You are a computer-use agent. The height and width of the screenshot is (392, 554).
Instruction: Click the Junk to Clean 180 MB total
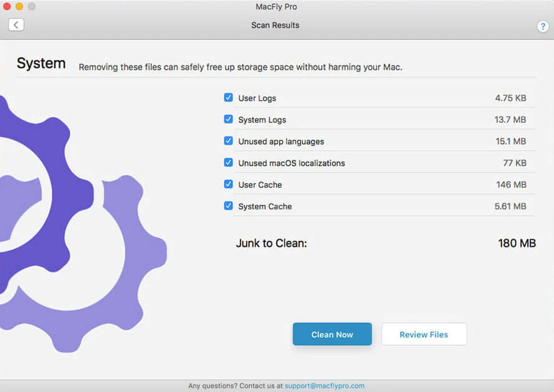517,243
